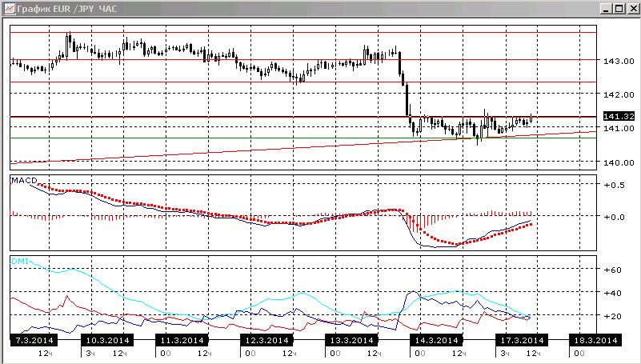Click the +60 DMI scale label
The width and height of the screenshot is (641, 364).
(x=613, y=270)
